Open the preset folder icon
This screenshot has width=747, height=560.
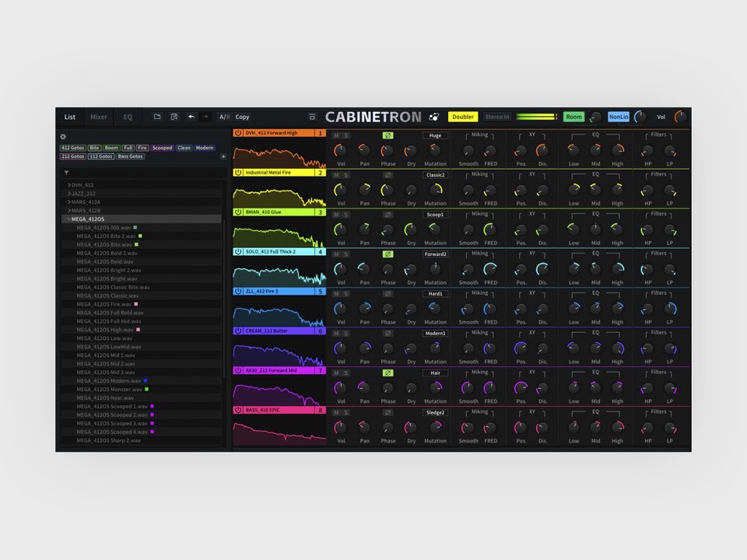[157, 117]
